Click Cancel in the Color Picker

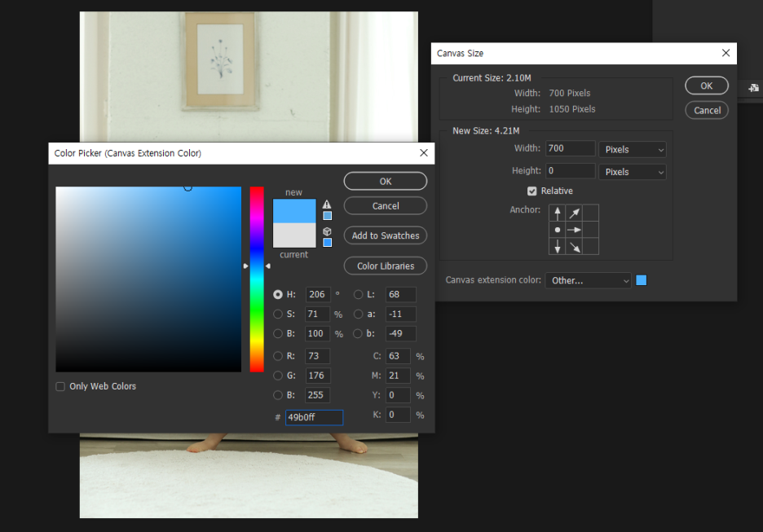(x=386, y=205)
